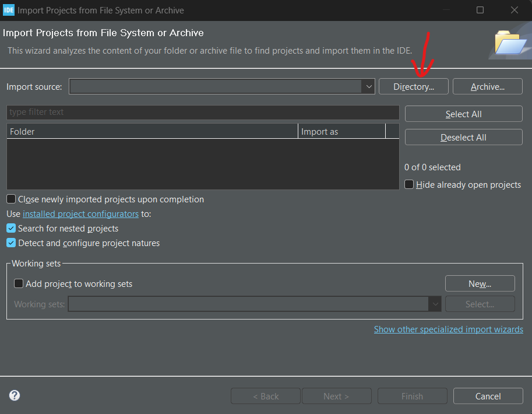Maximize the import dialog window
The height and width of the screenshot is (414, 532).
click(x=480, y=10)
